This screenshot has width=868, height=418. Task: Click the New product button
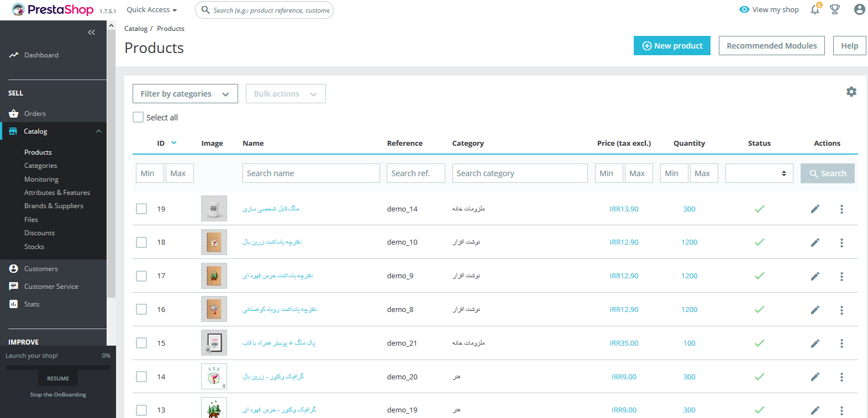(x=672, y=46)
